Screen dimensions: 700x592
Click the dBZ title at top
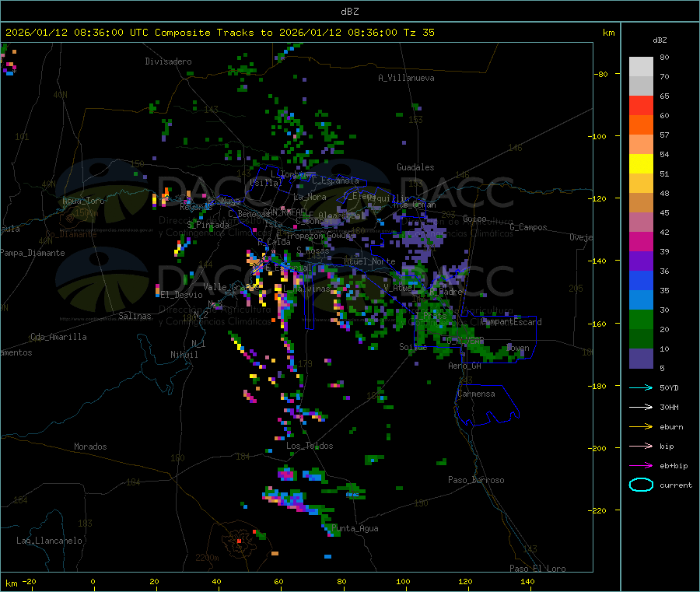pos(349,12)
